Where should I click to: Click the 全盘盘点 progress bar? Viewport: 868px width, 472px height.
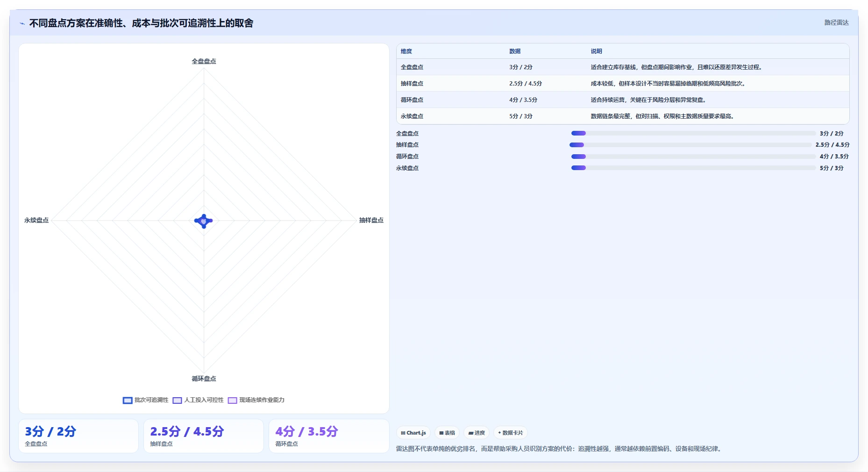pos(693,134)
